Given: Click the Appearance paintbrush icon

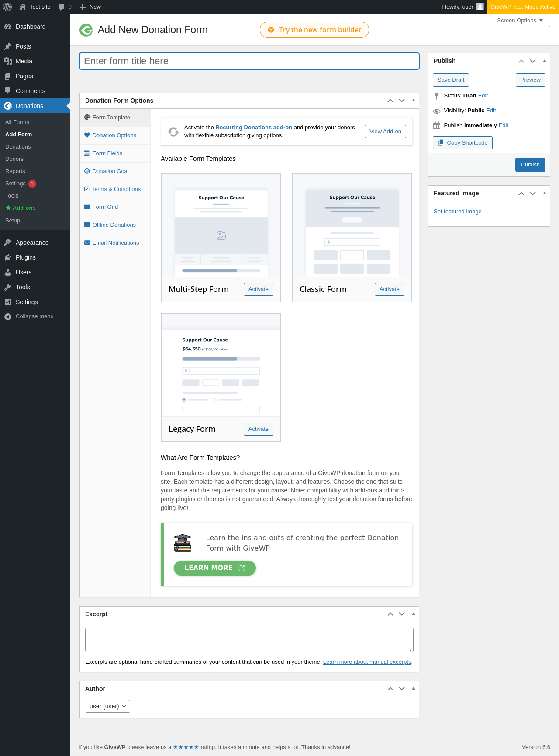Looking at the screenshot, I should pos(8,243).
